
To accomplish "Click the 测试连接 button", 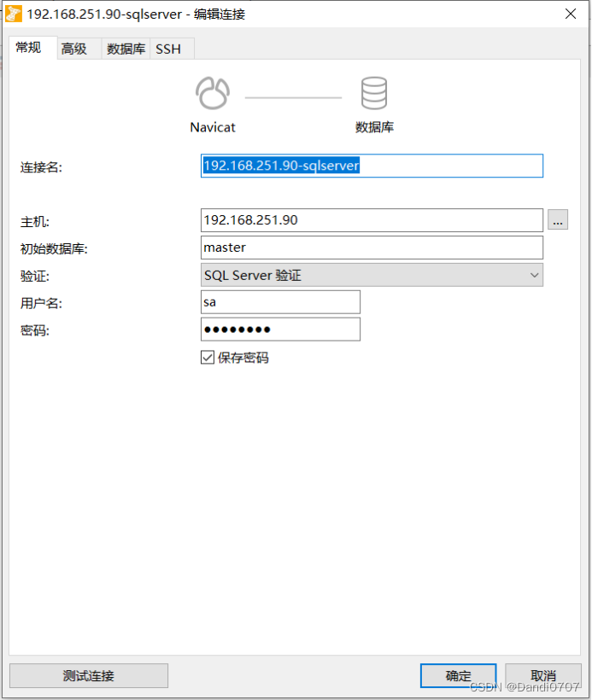I will 89,675.
